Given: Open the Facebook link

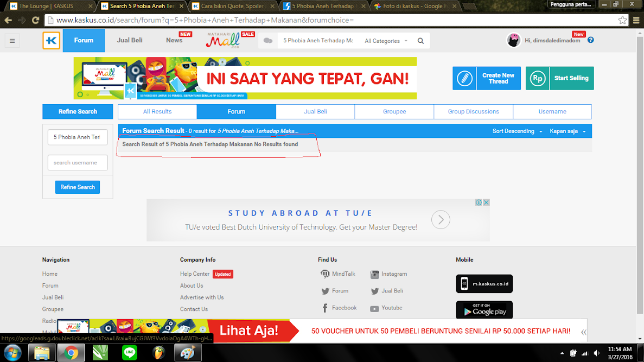Looking at the screenshot, I should click(x=339, y=308).
